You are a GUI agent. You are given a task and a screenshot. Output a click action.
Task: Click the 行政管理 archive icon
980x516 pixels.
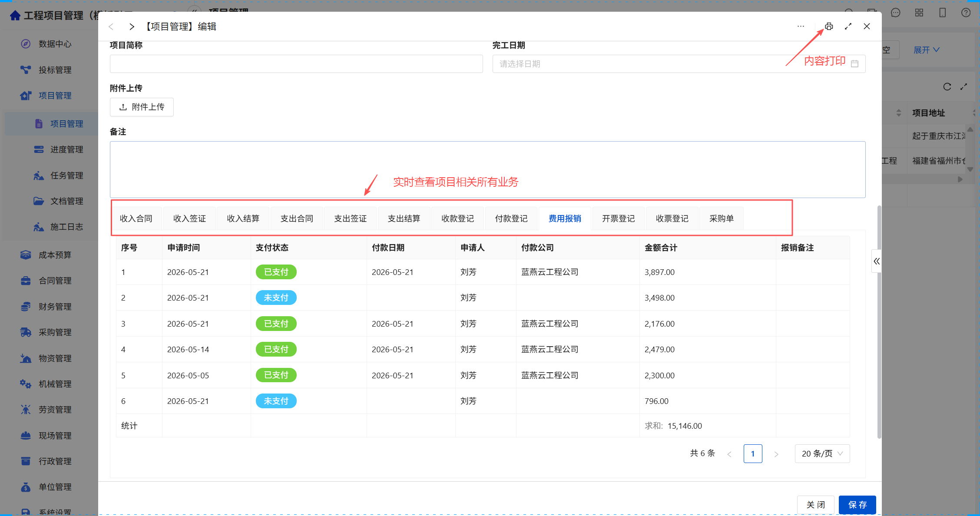(26, 461)
